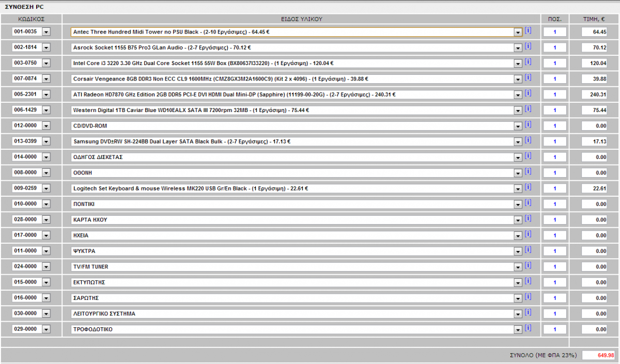Open info [i] link on ΨΥΚΤΡΑ row
Viewport: 620px width, 364px height.
(528, 249)
